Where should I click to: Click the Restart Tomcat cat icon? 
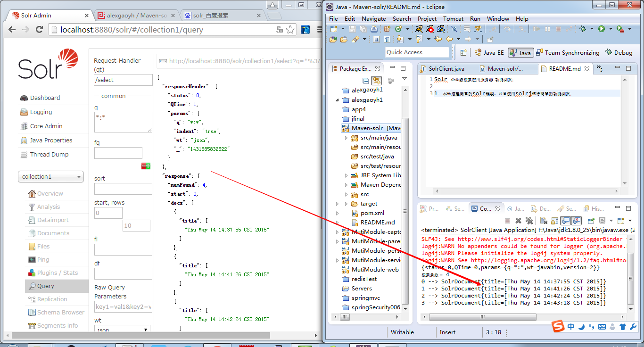coord(441,29)
